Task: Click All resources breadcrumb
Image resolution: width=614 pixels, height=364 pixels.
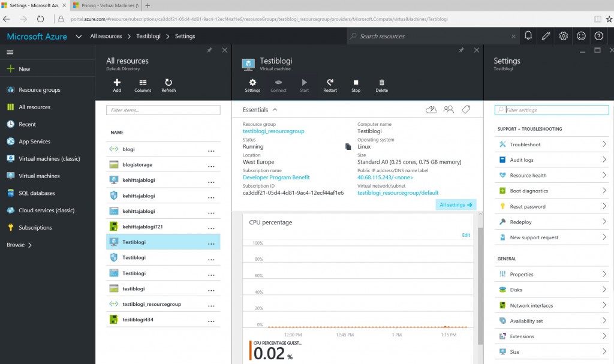Action: (106, 36)
